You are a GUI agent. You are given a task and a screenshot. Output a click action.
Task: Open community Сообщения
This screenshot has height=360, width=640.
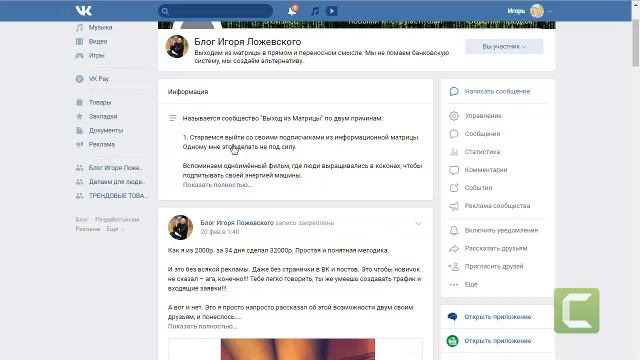[x=482, y=134]
